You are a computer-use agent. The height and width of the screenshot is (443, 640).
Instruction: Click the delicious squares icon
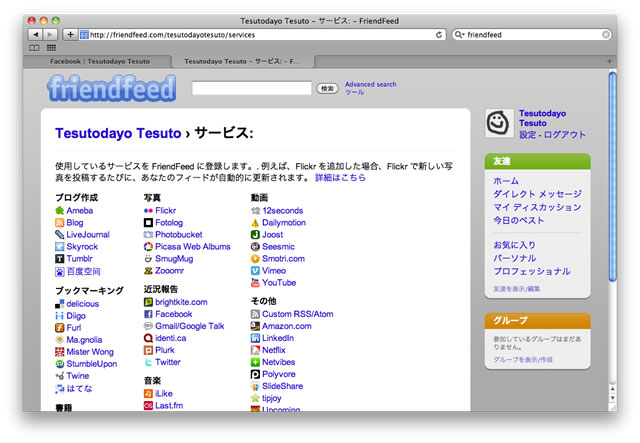pos(60,304)
